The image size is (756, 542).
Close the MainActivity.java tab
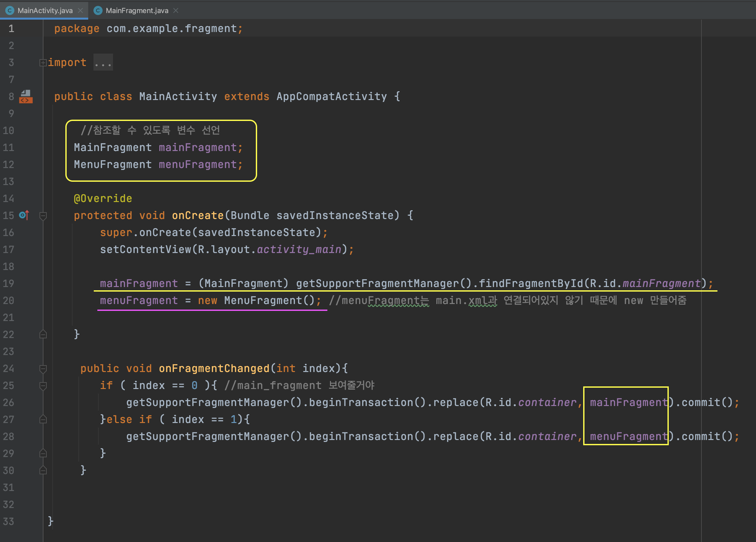point(80,11)
